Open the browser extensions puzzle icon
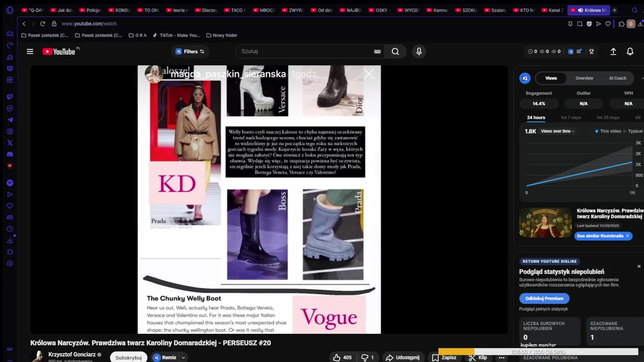The width and height of the screenshot is (644, 362). click(622, 24)
